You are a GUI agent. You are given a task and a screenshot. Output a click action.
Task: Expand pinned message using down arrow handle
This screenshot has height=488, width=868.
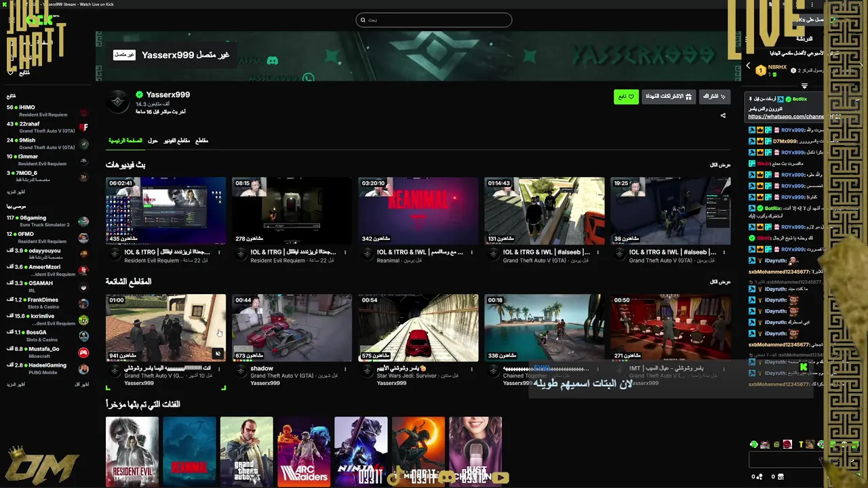point(804,86)
